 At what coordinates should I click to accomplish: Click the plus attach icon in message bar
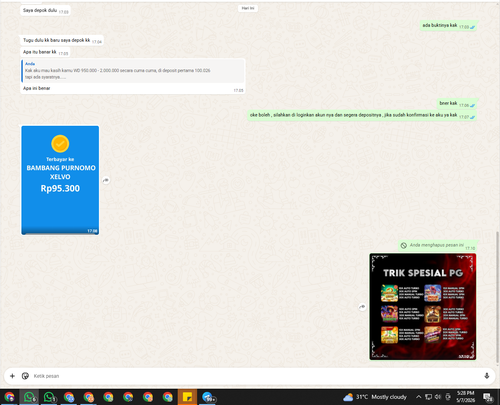pyautogui.click(x=12, y=376)
